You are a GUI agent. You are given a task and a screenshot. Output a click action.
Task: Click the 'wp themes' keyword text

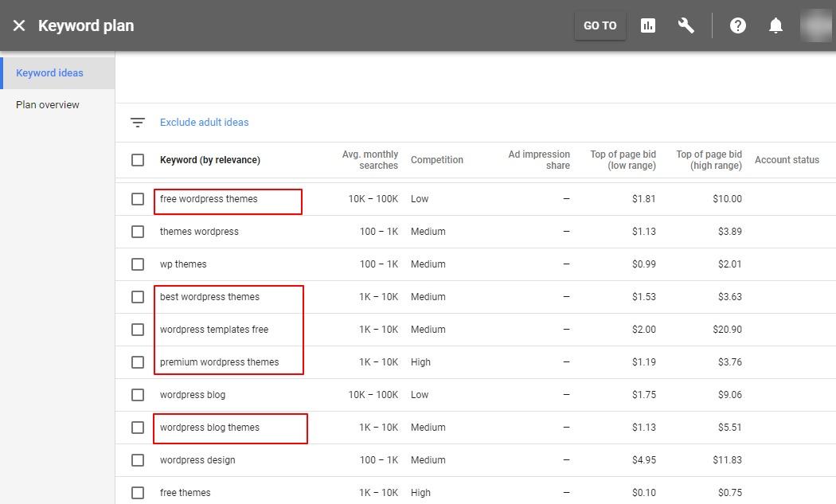183,264
